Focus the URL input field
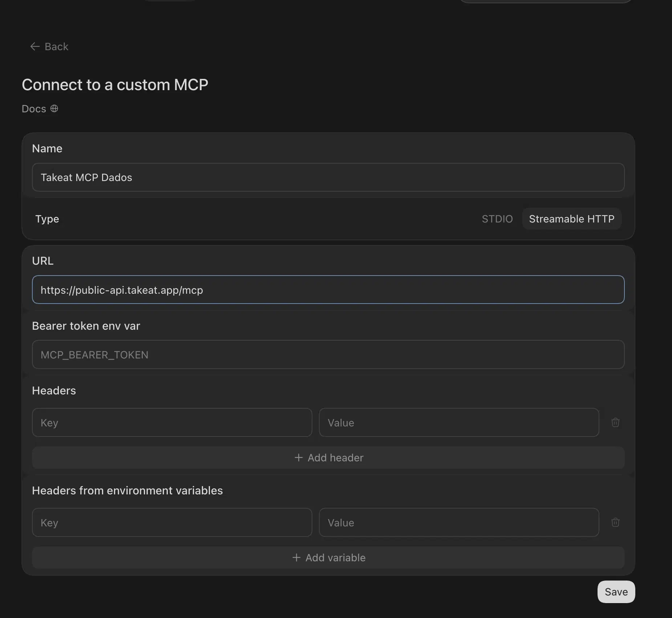 328,290
